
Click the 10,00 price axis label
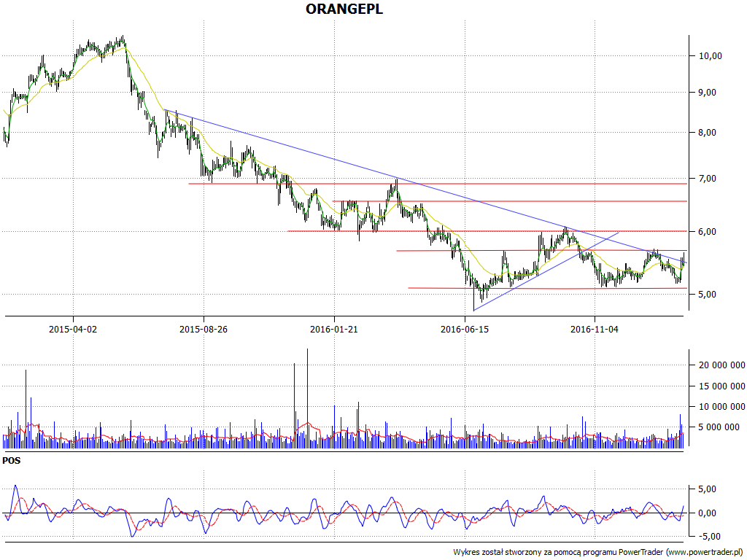pos(711,55)
